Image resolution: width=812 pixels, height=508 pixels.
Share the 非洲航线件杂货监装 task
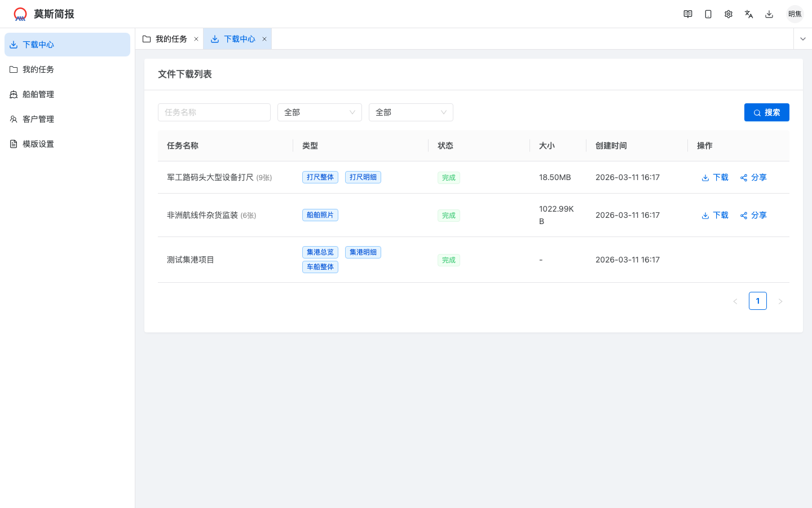coord(753,215)
